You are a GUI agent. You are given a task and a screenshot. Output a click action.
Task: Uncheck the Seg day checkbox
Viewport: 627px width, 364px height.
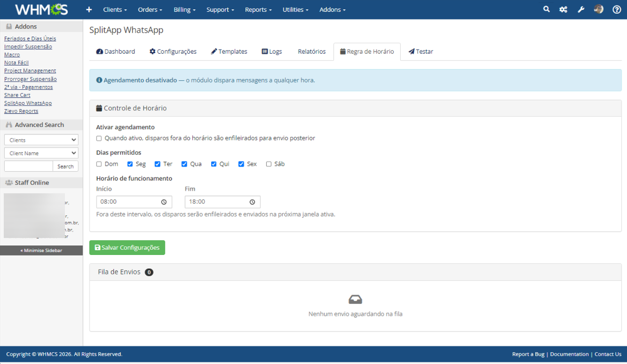tap(130, 164)
